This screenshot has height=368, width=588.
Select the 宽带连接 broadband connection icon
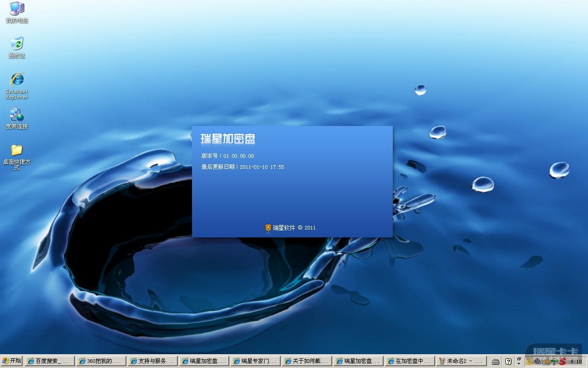pyautogui.click(x=17, y=118)
